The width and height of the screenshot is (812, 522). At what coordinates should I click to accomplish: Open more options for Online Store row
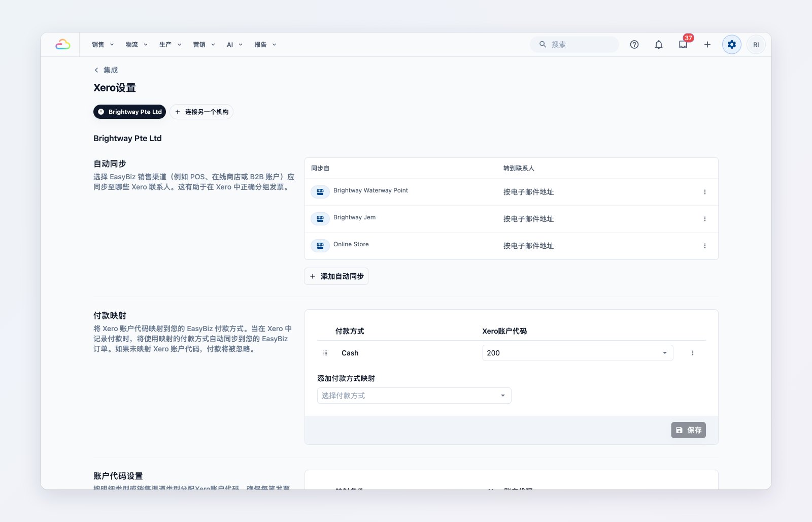click(x=705, y=246)
